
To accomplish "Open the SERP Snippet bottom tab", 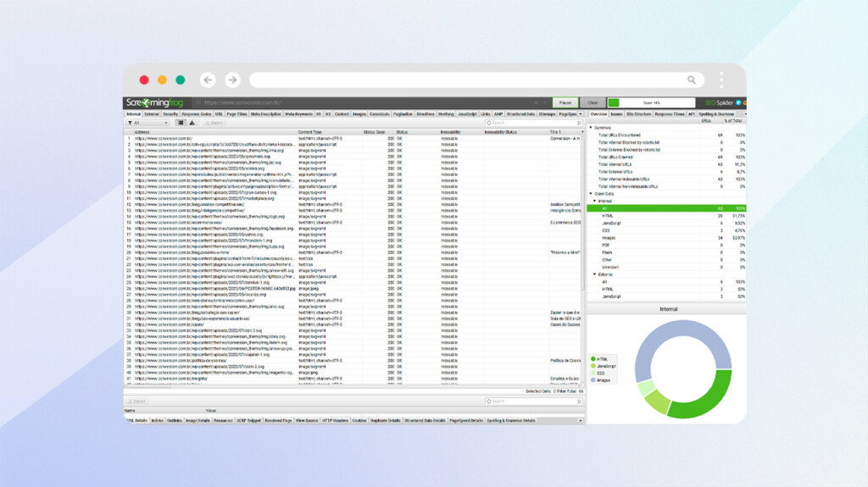I will (249, 421).
